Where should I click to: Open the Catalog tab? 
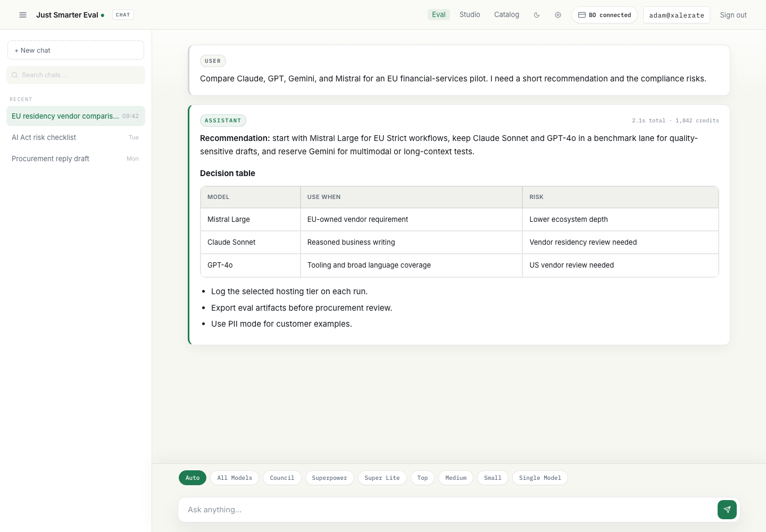(506, 15)
